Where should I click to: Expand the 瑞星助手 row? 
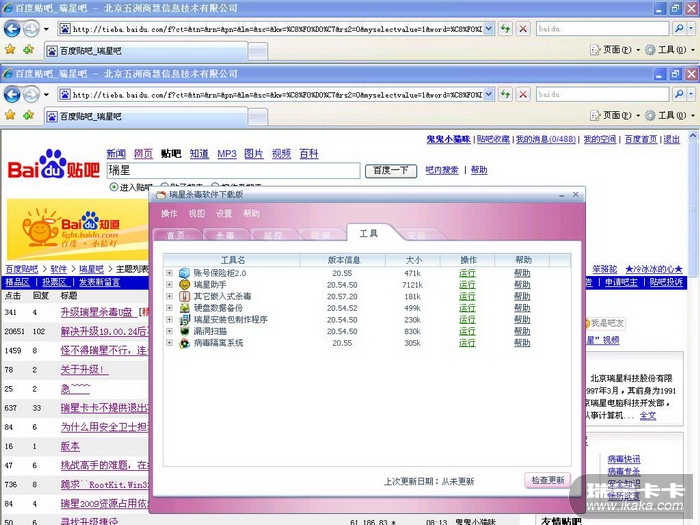point(169,284)
